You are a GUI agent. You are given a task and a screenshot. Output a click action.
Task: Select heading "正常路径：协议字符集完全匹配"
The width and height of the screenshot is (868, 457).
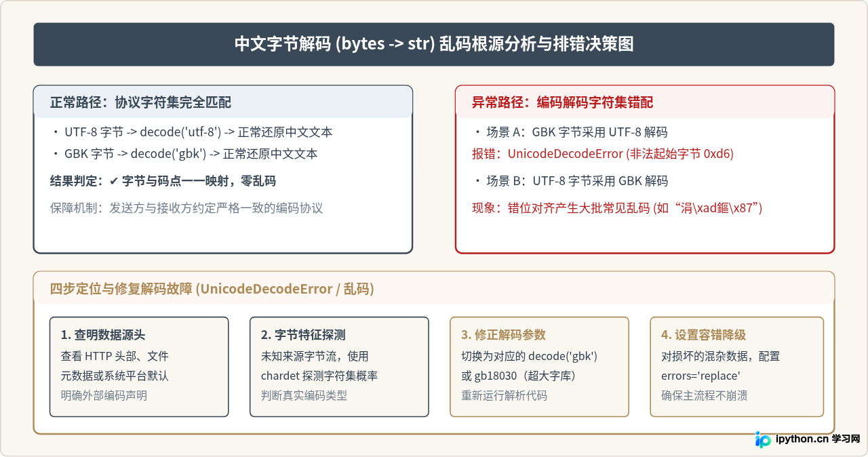click(140, 102)
